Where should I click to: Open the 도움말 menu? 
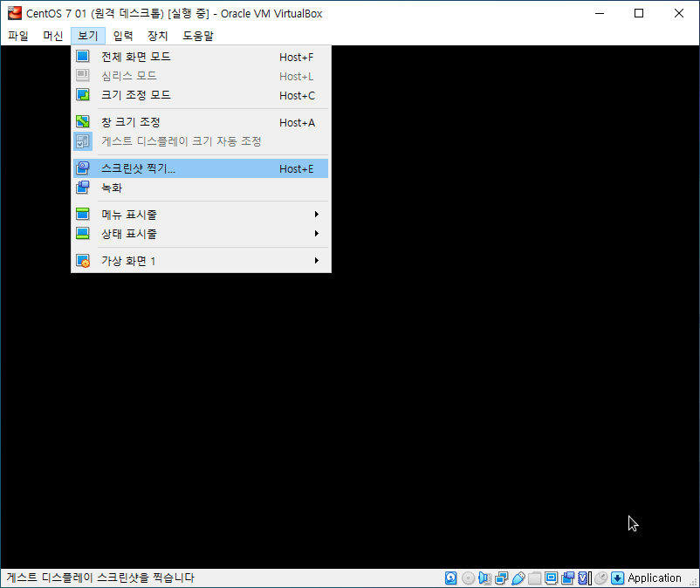click(x=198, y=36)
